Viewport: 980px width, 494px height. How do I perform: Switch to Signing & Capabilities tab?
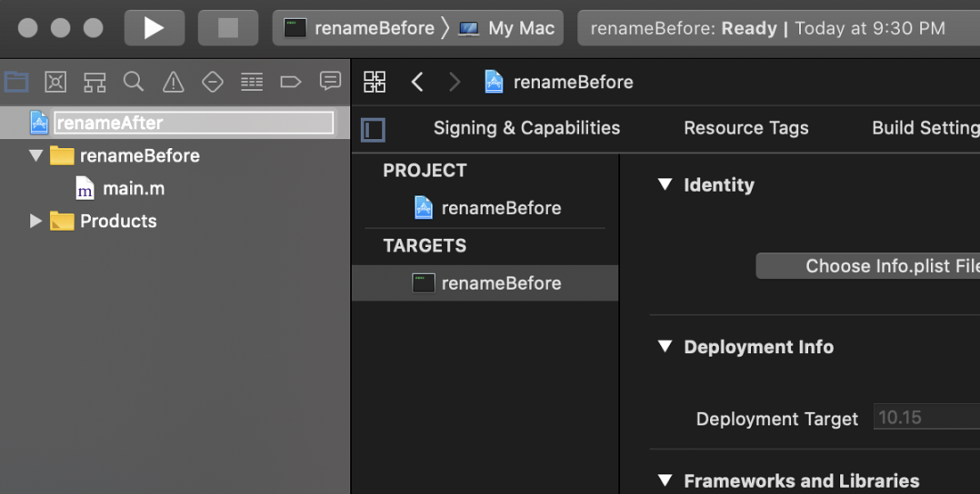527,128
